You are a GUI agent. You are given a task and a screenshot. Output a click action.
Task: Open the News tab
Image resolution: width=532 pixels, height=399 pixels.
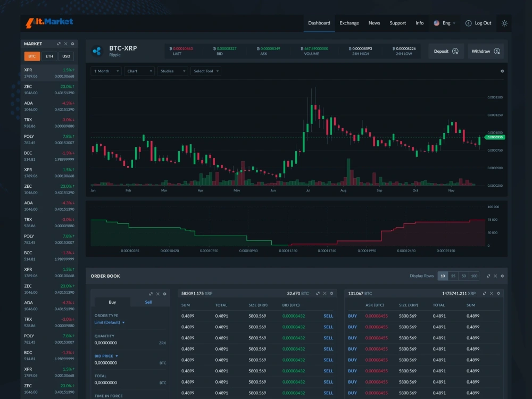point(374,23)
